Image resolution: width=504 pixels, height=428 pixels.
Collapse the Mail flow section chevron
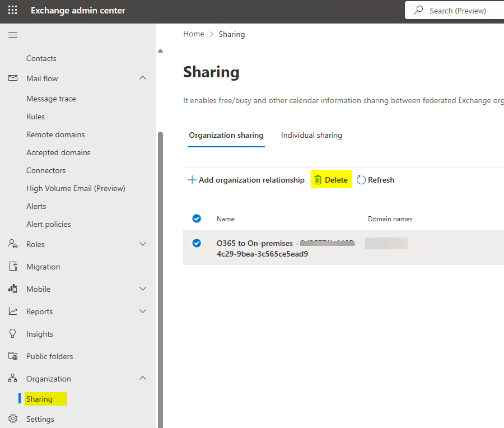(x=143, y=78)
